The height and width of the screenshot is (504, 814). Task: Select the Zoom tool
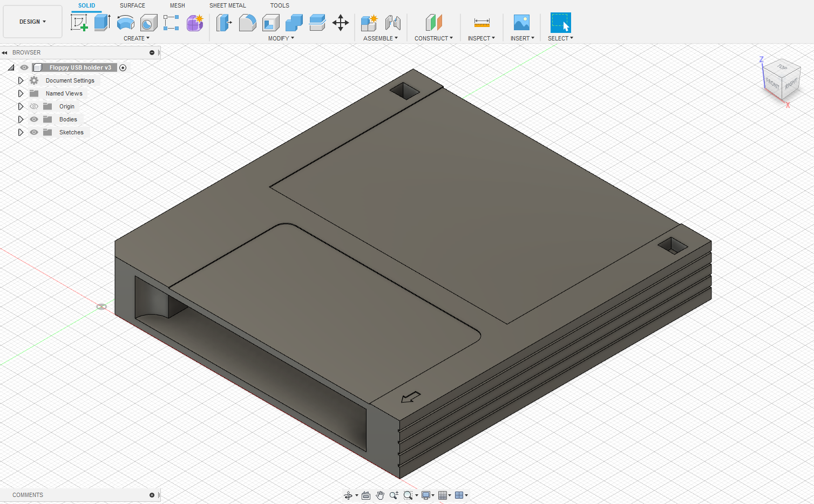[394, 495]
